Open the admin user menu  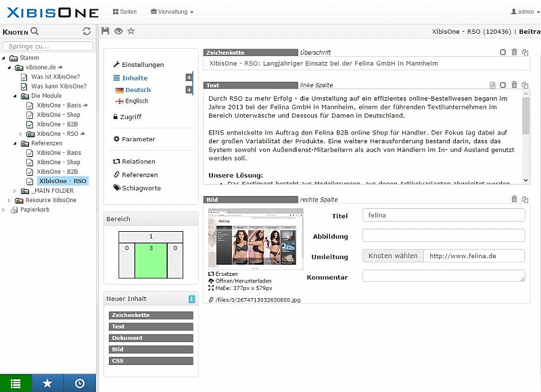click(x=525, y=11)
